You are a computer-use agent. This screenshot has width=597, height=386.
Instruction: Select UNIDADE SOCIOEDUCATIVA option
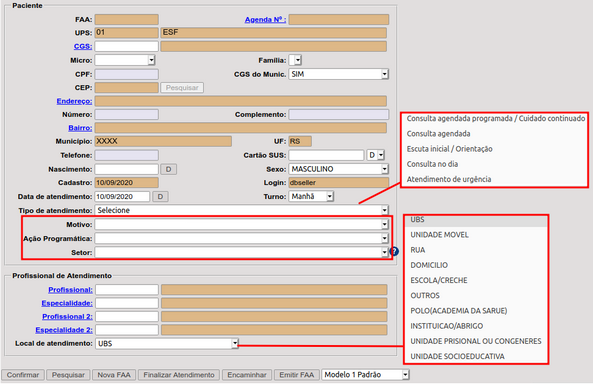tap(457, 356)
